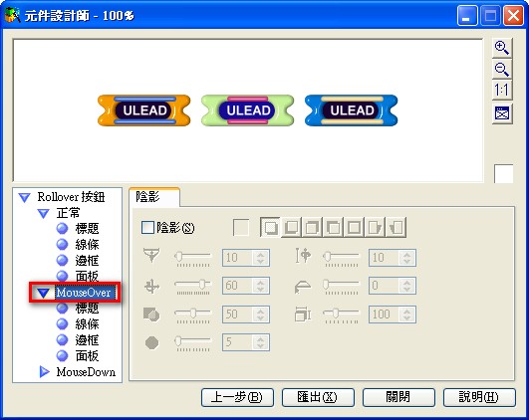529x420 pixels.
Task: Click the 說明 (H) help button
Action: (479, 397)
